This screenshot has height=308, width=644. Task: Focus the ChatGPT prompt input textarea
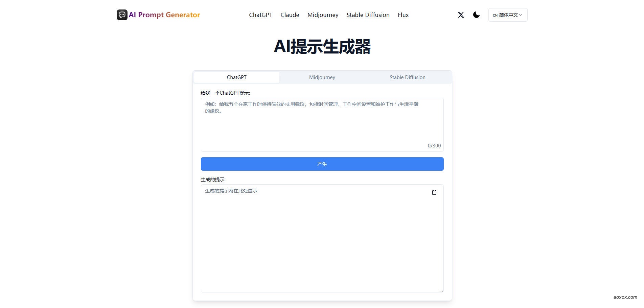pos(322,125)
